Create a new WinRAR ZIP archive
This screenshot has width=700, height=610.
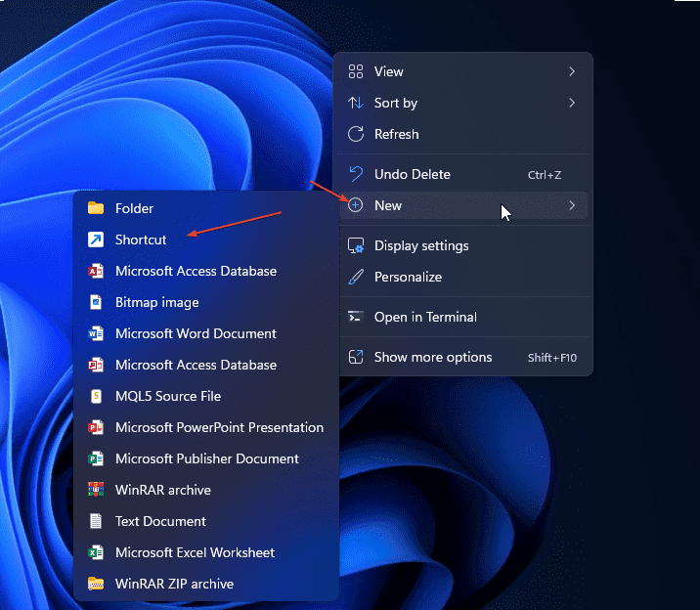point(174,584)
